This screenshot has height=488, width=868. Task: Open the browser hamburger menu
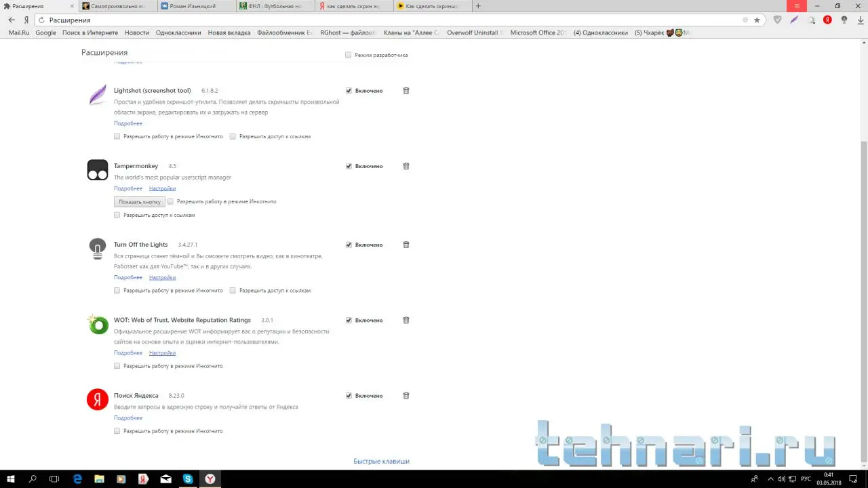click(797, 6)
